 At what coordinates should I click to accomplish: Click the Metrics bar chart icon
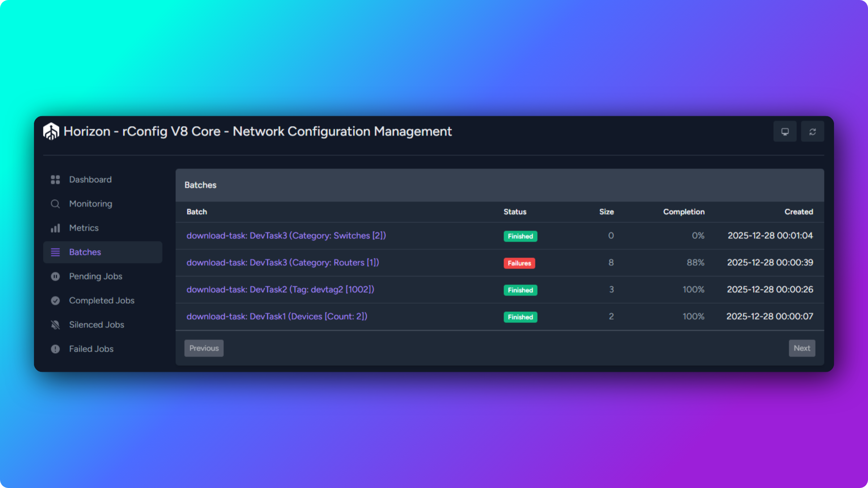[x=55, y=228]
